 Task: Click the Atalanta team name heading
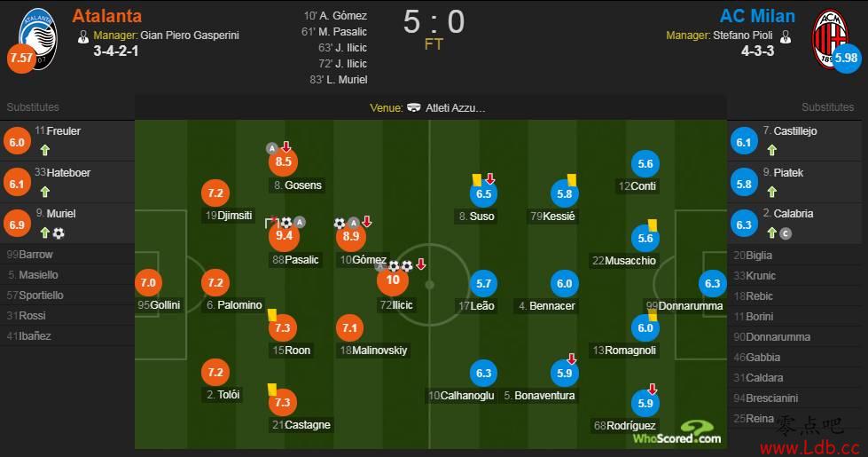[x=107, y=16]
